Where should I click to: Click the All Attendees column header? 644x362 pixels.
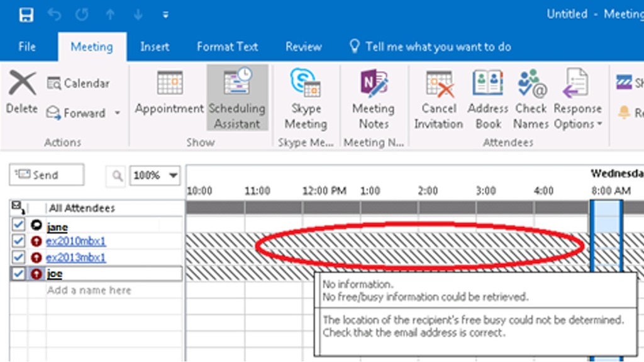pyautogui.click(x=82, y=208)
